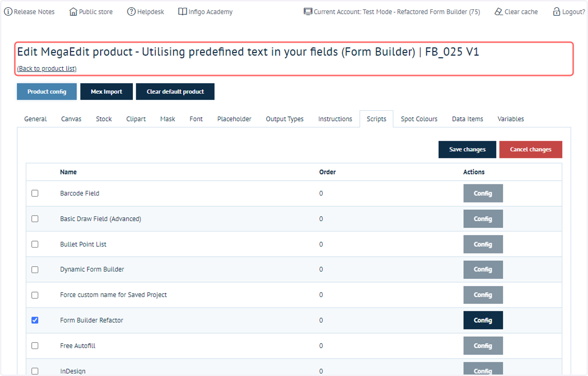This screenshot has height=376, width=588.
Task: Enable the Barcode Field checkbox
Action: pyautogui.click(x=35, y=193)
